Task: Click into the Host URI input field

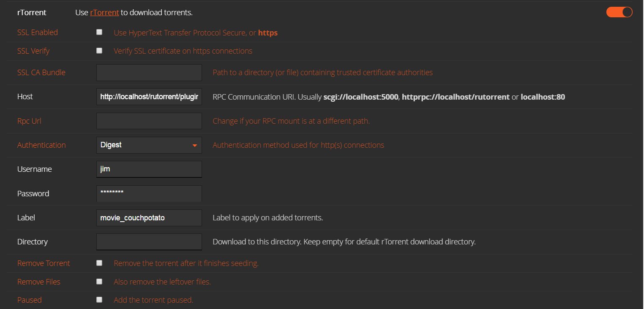Action: tap(149, 97)
